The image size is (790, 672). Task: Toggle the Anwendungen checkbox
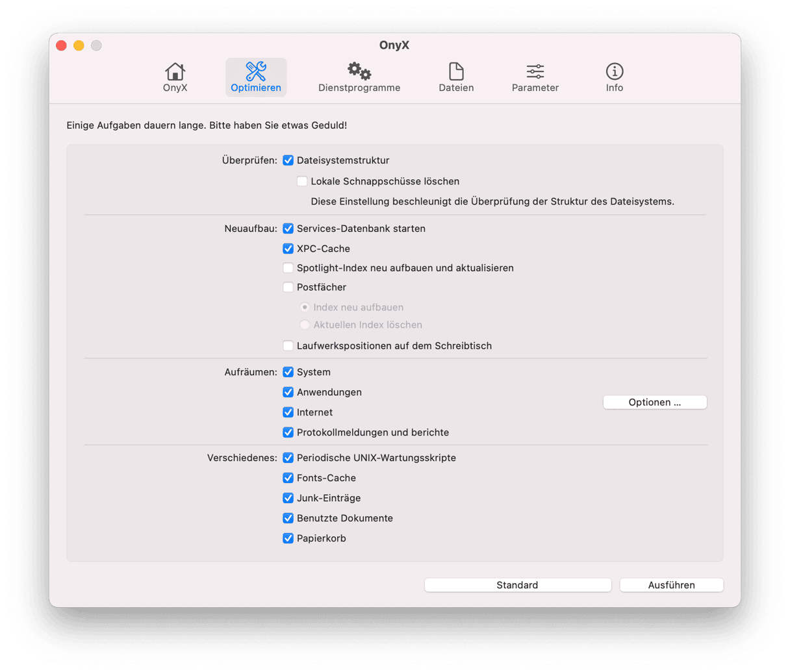(x=288, y=392)
